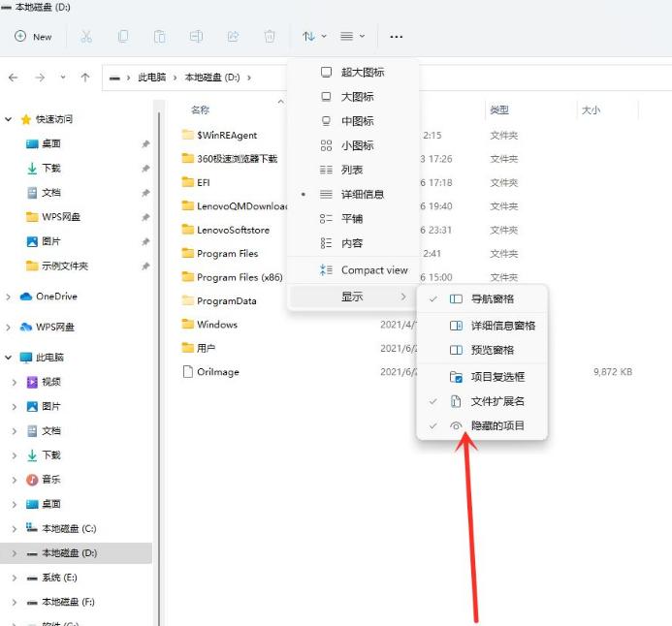
Task: Select 大图标 view option
Action: 353,97
